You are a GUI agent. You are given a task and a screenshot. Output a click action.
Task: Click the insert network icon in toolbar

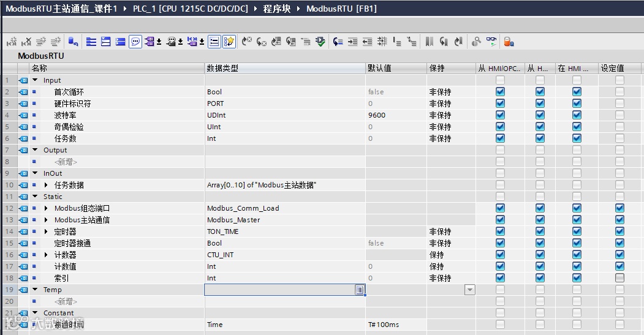pyautogui.click(x=12, y=42)
